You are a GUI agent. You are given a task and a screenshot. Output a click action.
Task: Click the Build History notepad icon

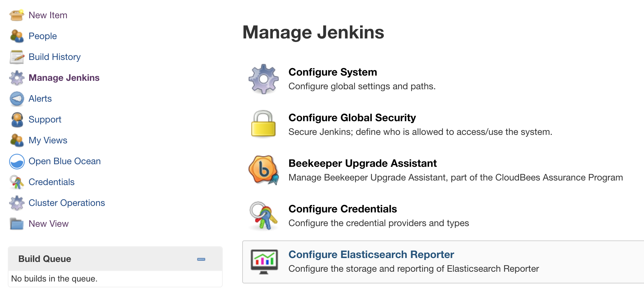(17, 57)
